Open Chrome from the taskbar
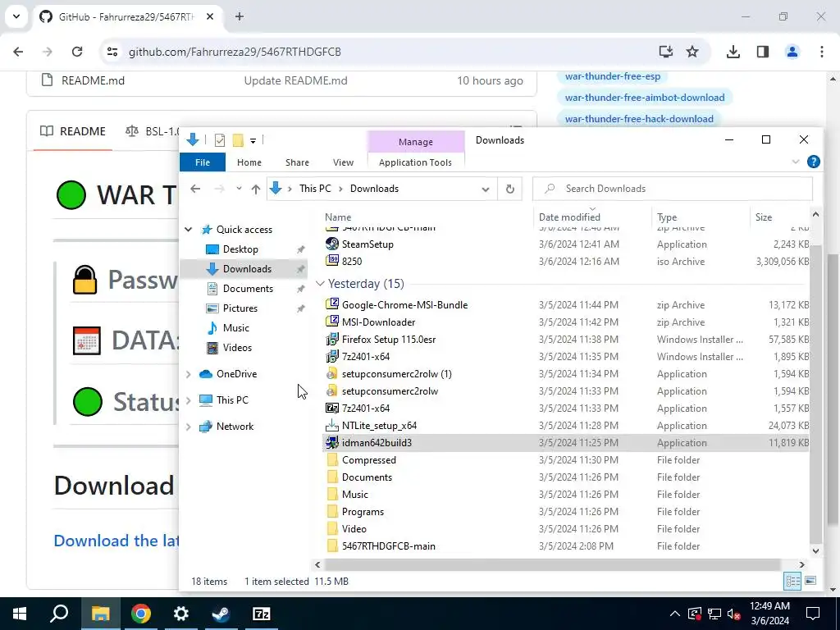840x630 pixels. (x=140, y=614)
